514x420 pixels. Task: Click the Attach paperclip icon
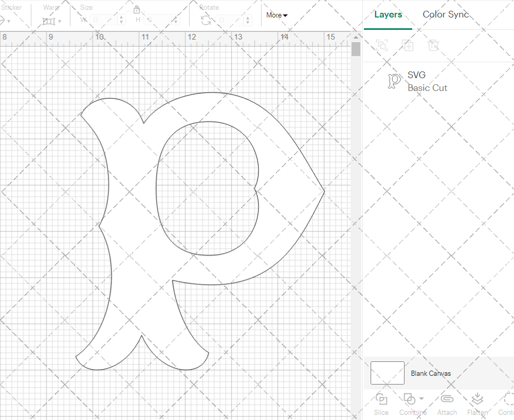tap(447, 399)
